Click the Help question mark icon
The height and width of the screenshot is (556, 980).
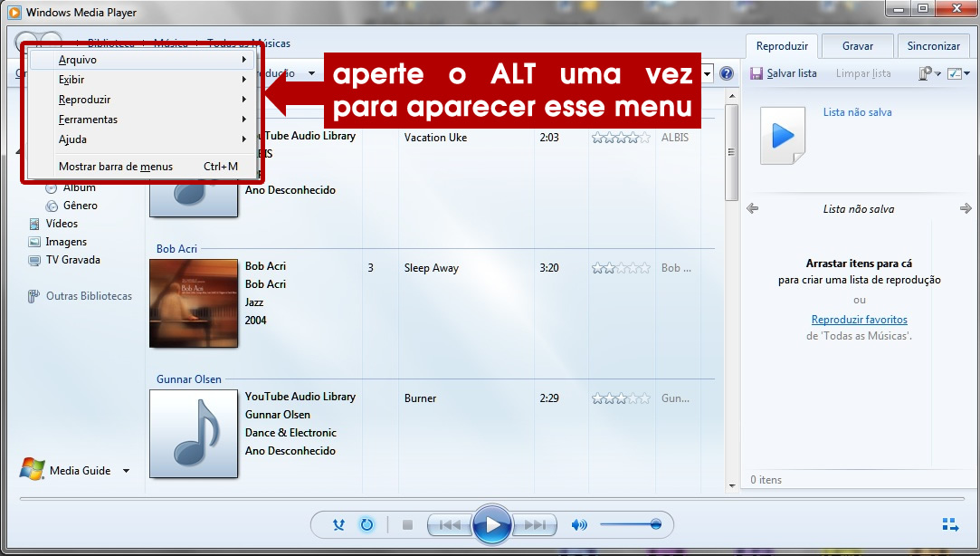click(727, 73)
